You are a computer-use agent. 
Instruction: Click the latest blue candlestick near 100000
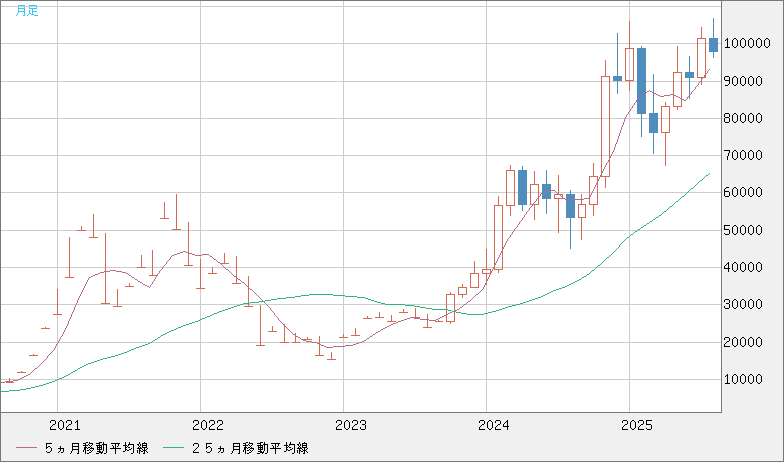[x=714, y=45]
